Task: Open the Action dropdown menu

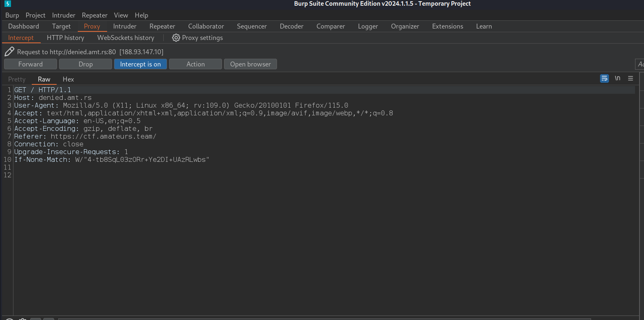Action: pos(196,64)
